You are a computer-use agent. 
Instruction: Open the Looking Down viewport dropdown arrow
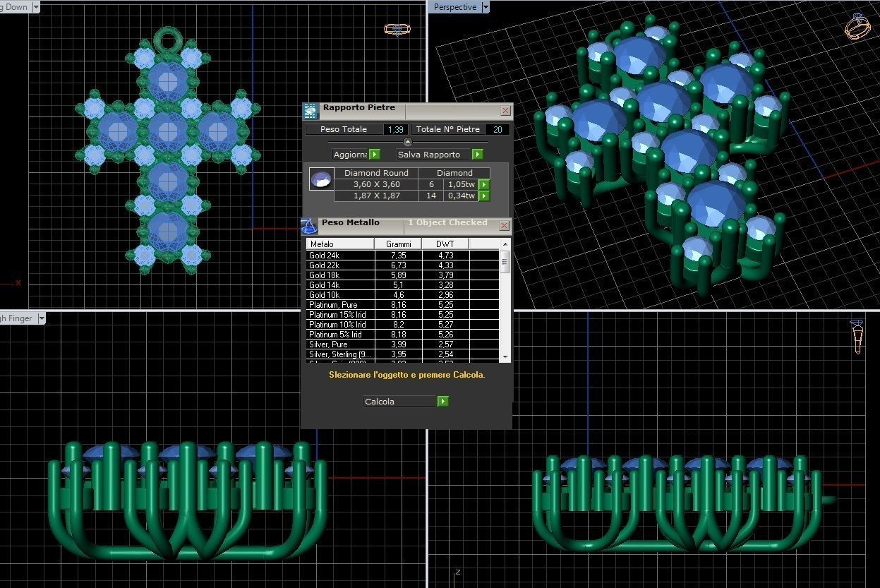tap(35, 7)
